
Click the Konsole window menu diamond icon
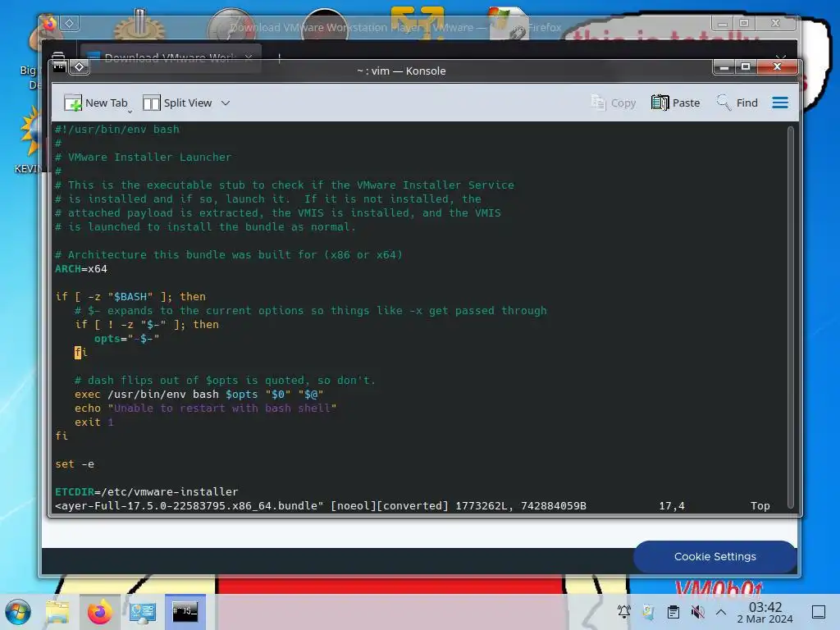pos(80,67)
